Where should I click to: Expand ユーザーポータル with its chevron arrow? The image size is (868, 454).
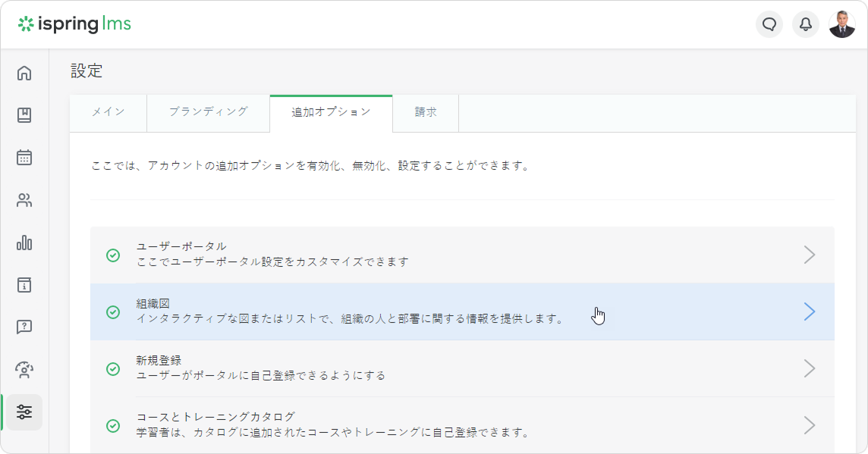810,255
